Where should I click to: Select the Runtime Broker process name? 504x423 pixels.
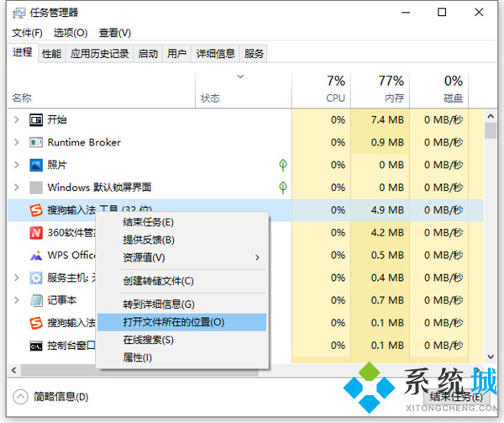coord(84,142)
